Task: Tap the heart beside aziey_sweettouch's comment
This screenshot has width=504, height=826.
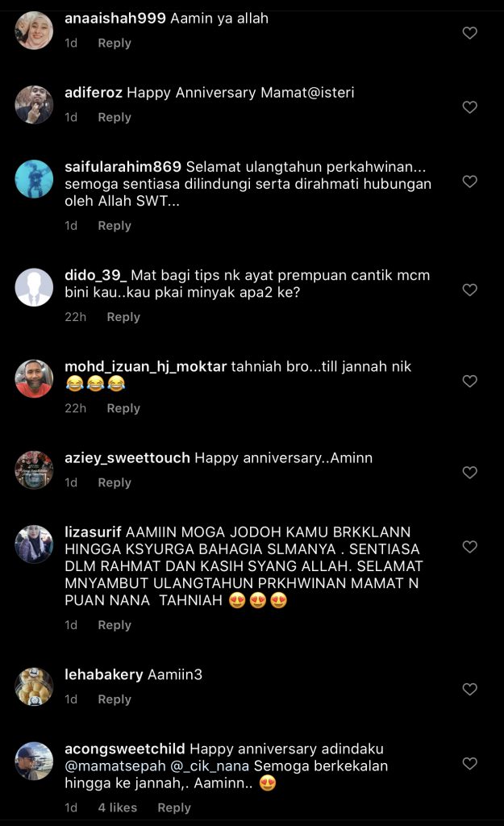Action: 470,472
